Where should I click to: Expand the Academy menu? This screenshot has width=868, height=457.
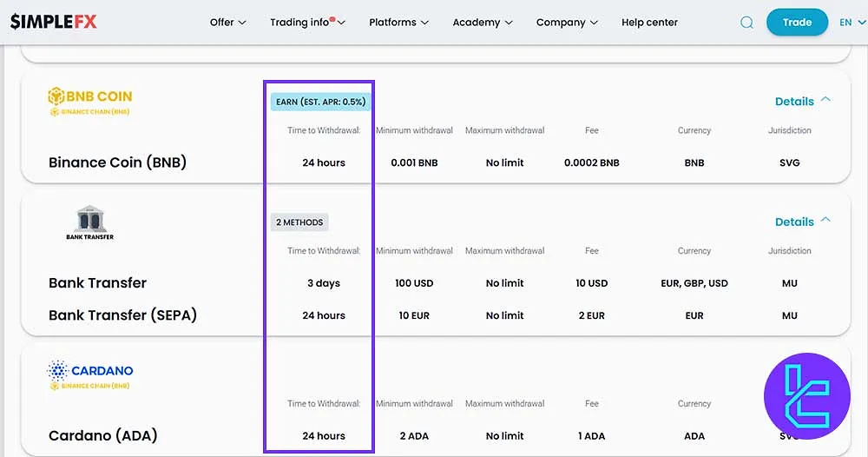(x=482, y=23)
